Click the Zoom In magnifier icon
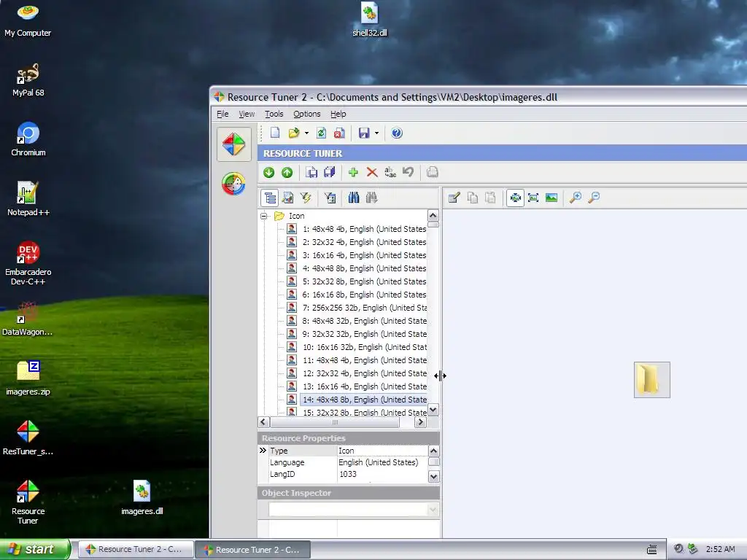 coord(576,198)
